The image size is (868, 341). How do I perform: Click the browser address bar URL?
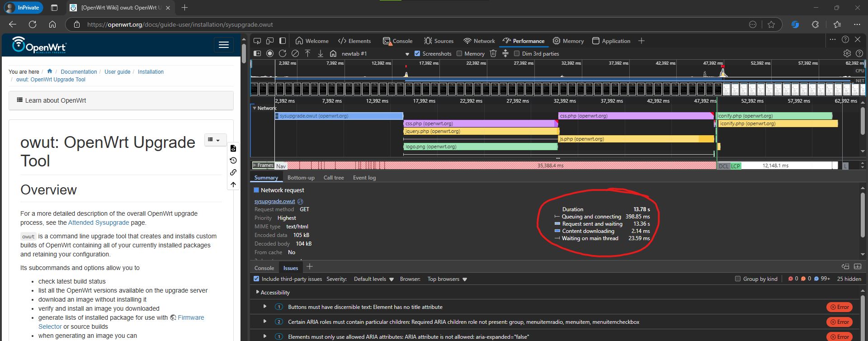click(180, 24)
